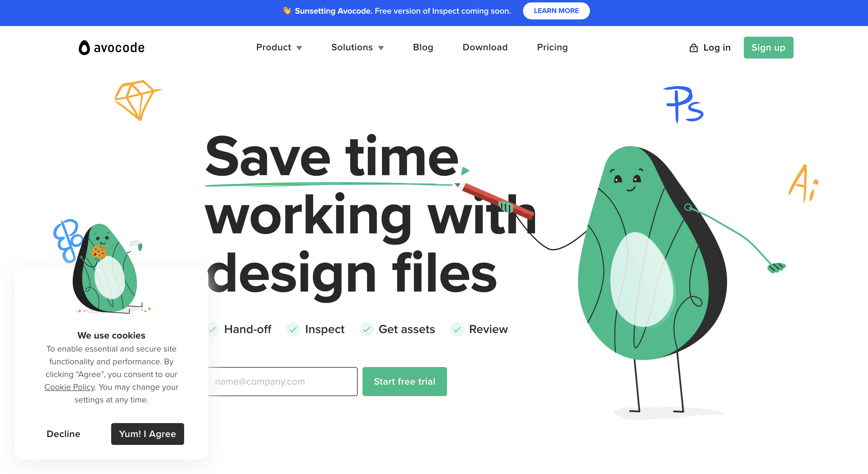Viewport: 868px width, 474px height.
Task: Open the Product menu
Action: (273, 48)
